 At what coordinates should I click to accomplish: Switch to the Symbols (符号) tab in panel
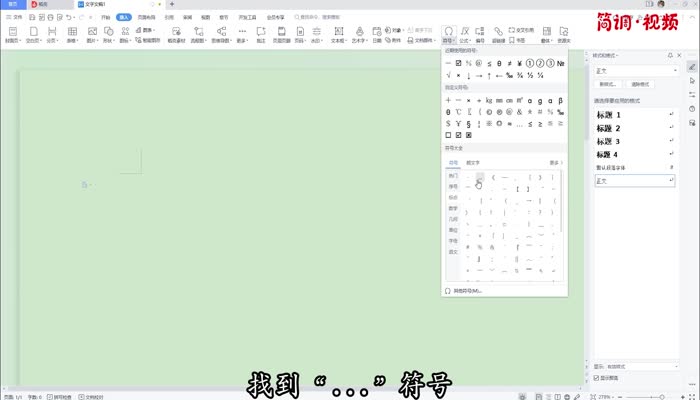pyautogui.click(x=453, y=163)
